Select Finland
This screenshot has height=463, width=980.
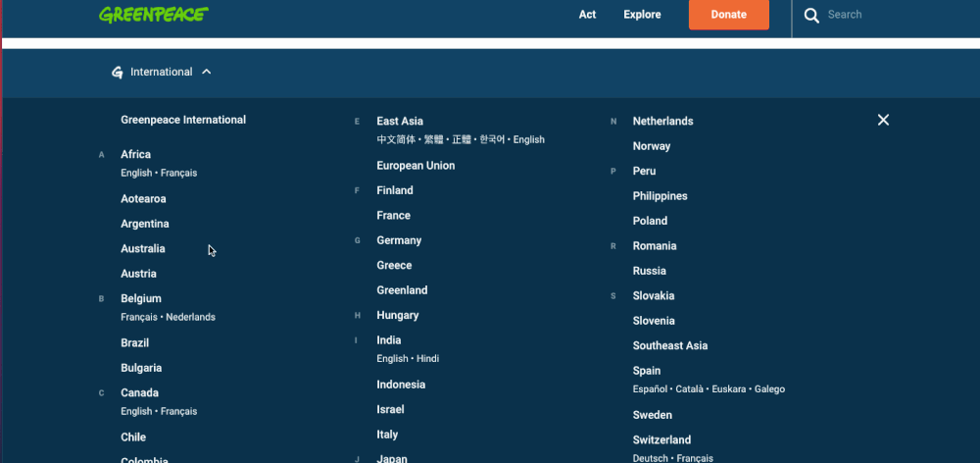[394, 190]
